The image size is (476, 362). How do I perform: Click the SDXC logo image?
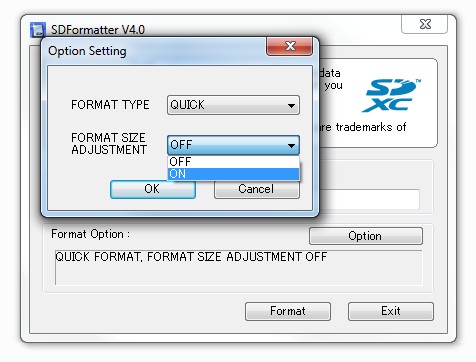point(391,95)
